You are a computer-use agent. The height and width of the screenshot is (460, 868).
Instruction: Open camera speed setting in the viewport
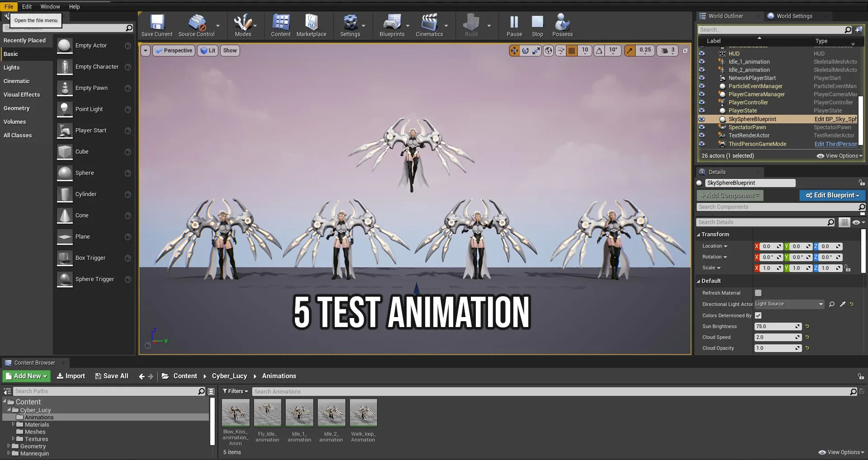click(668, 51)
